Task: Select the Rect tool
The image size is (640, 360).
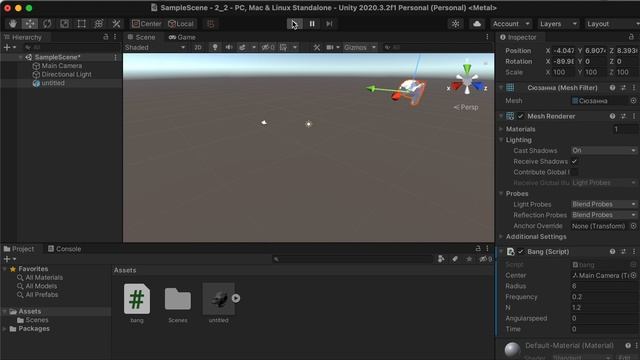Action: (82, 24)
